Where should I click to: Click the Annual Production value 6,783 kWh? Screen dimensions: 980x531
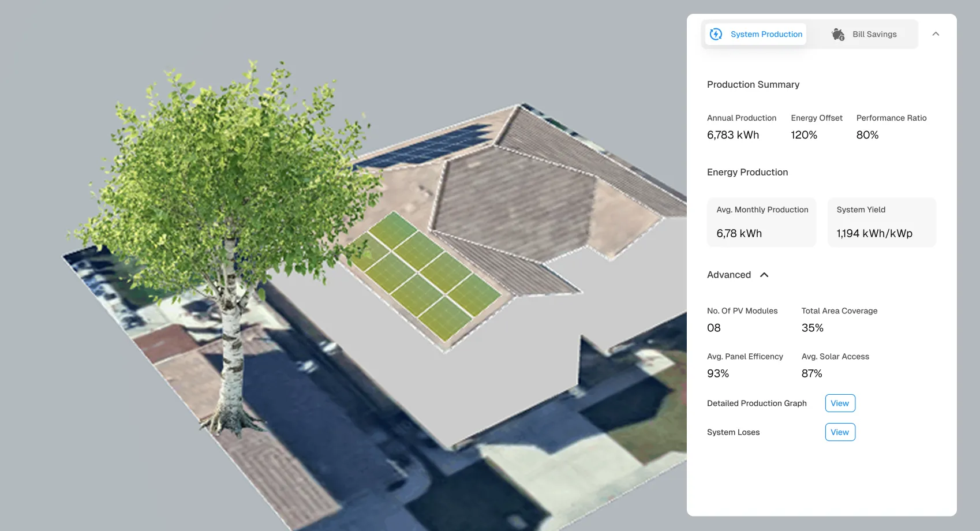(x=733, y=135)
